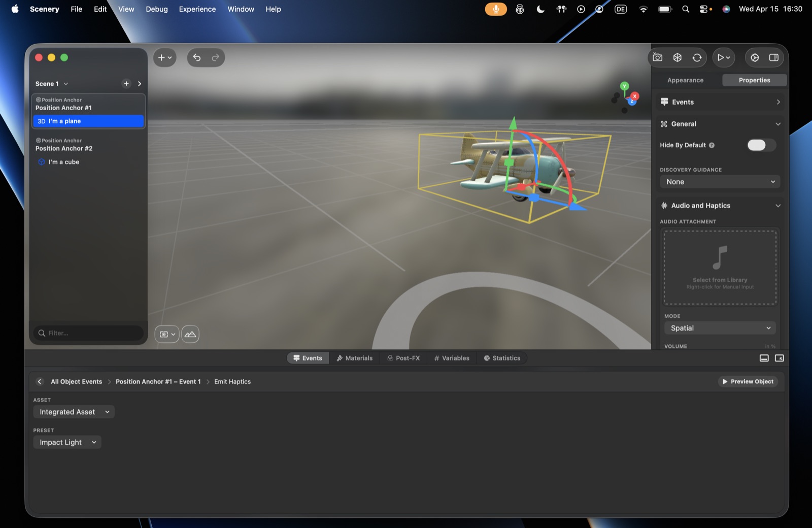
Task: Toggle the Do Not Disturb moon icon
Action: coord(540,9)
